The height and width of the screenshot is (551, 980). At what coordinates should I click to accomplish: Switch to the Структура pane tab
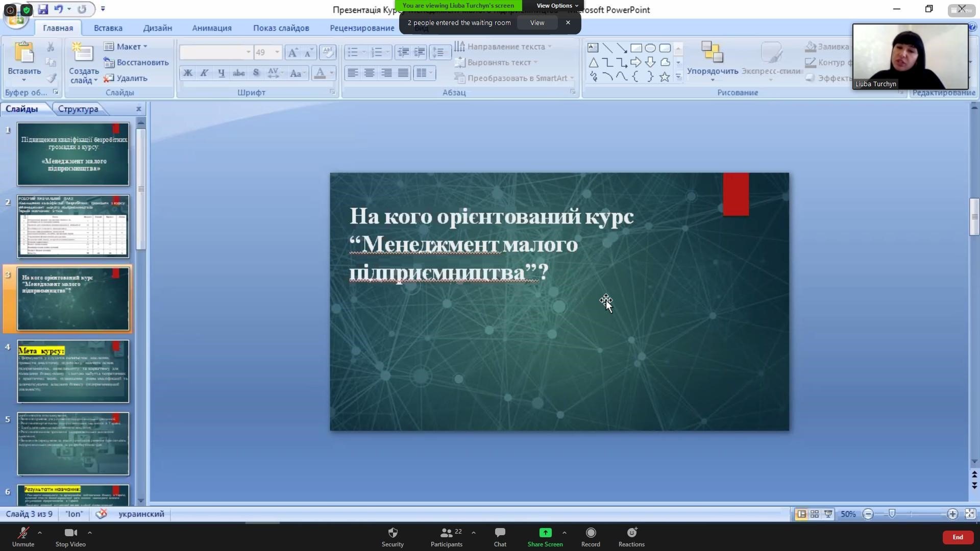coord(78,109)
